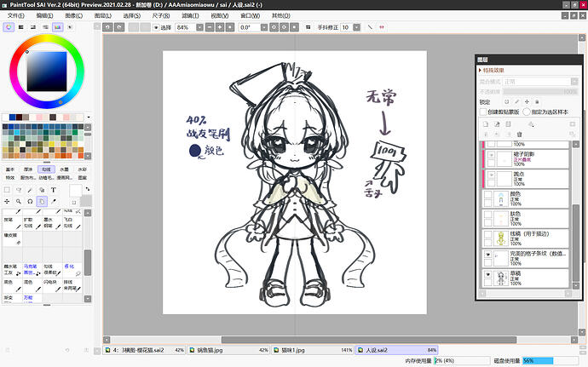Click the color square in the wheel
The image size is (588, 367).
click(47, 72)
